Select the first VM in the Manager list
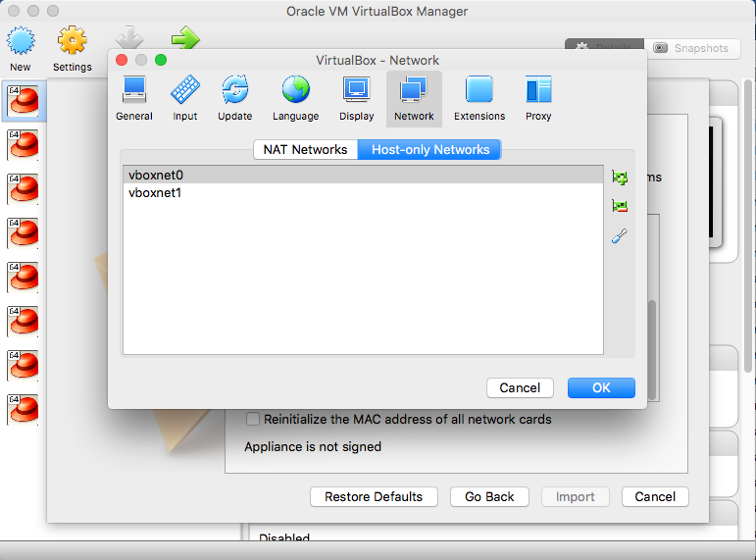The height and width of the screenshot is (560, 756). [24, 101]
